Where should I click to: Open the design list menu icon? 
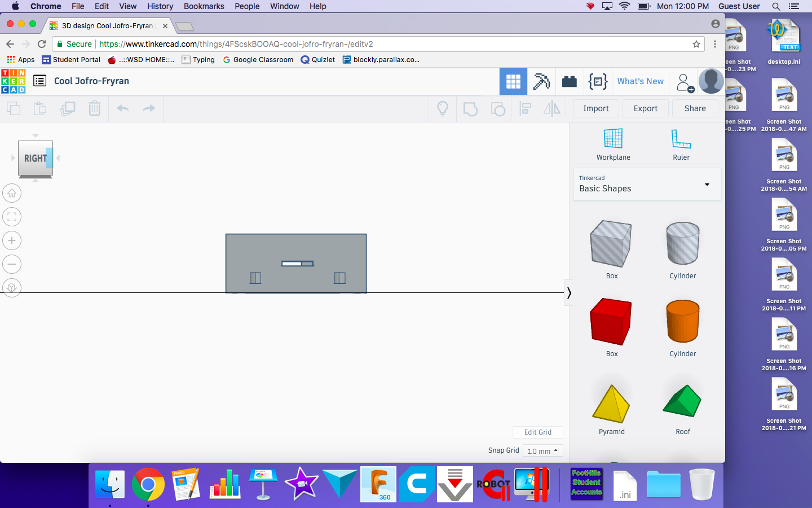[39, 81]
